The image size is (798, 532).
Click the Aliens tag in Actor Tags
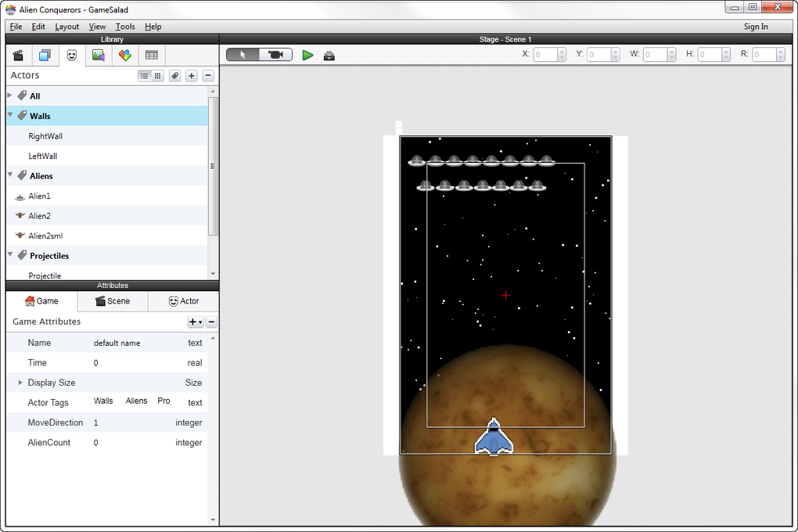[x=136, y=401]
